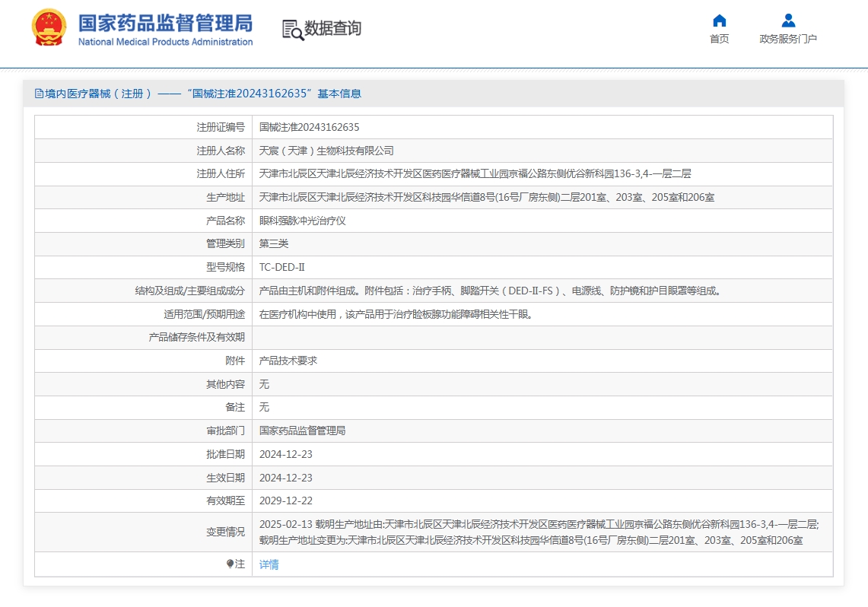Click the 适用范围/预期用途 row label
This screenshot has width=868, height=607.
click(205, 314)
